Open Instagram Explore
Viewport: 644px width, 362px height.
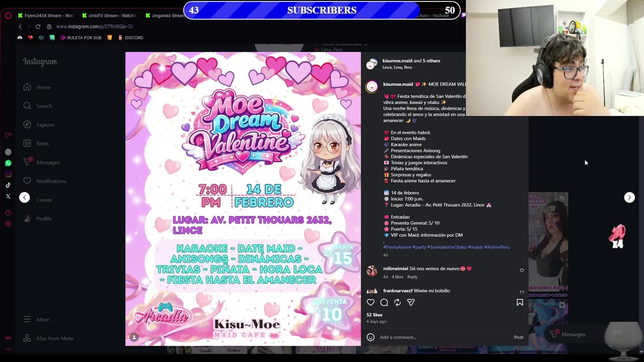pyautogui.click(x=39, y=125)
